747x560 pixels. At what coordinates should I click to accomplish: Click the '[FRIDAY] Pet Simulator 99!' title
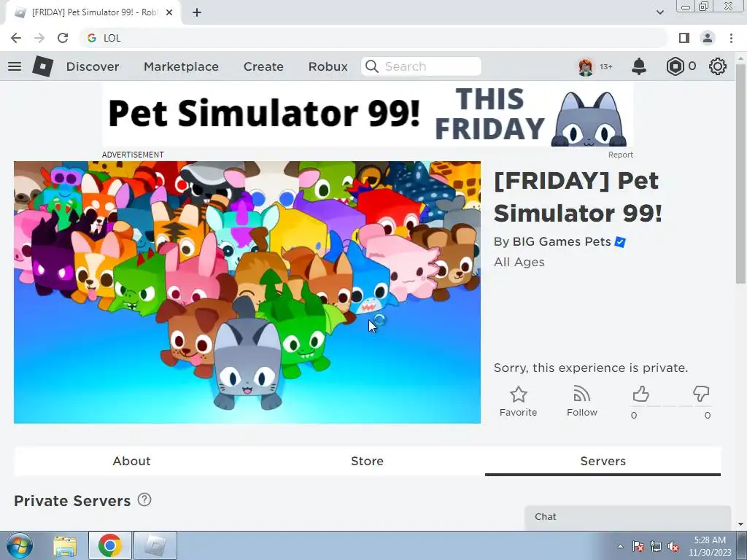coord(578,196)
